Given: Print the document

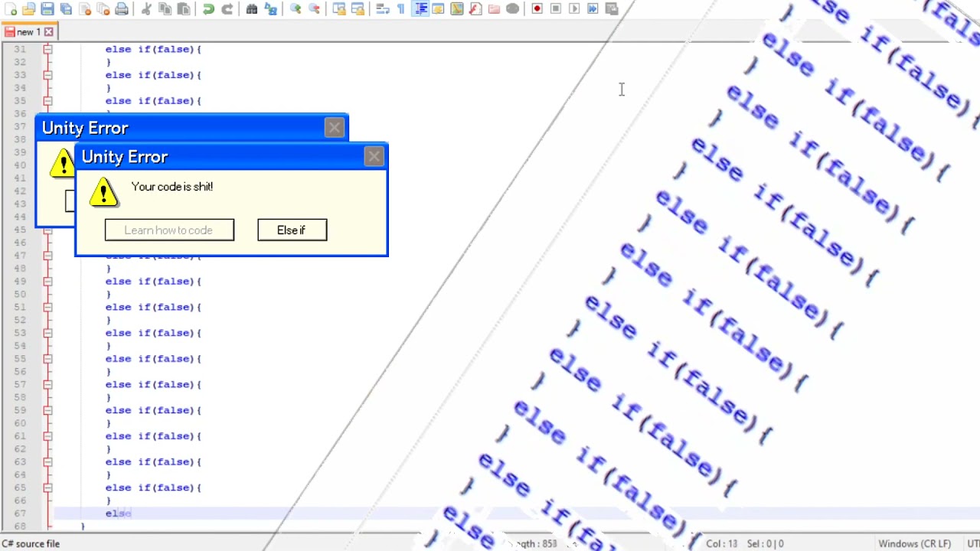Looking at the screenshot, I should [121, 9].
